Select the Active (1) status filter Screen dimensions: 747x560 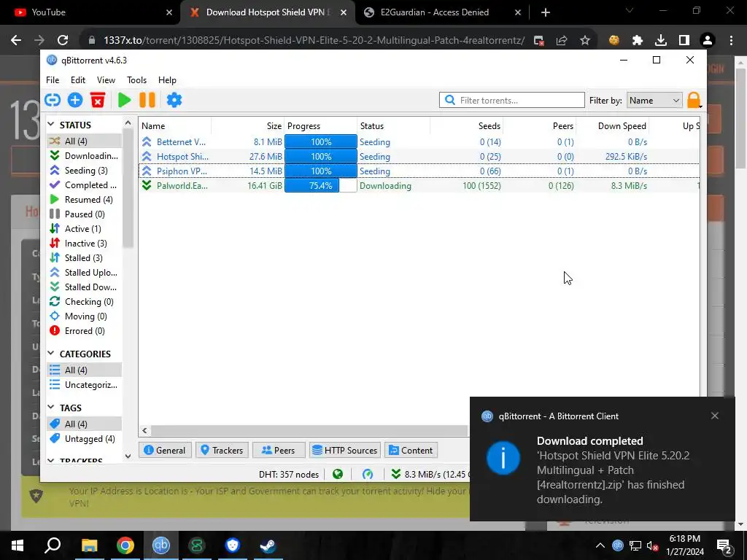pyautogui.click(x=85, y=228)
